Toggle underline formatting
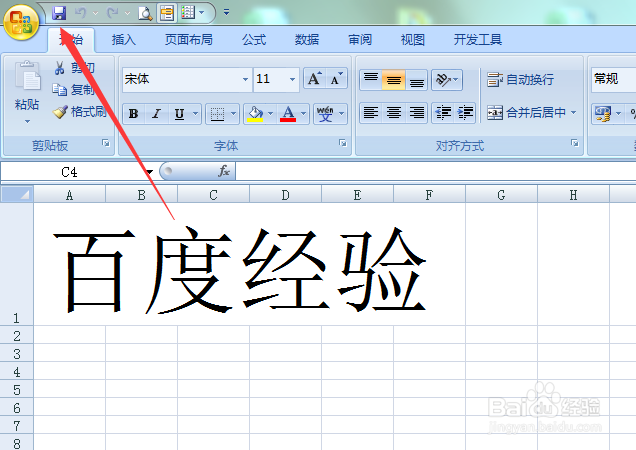The width and height of the screenshot is (636, 450). (179, 114)
